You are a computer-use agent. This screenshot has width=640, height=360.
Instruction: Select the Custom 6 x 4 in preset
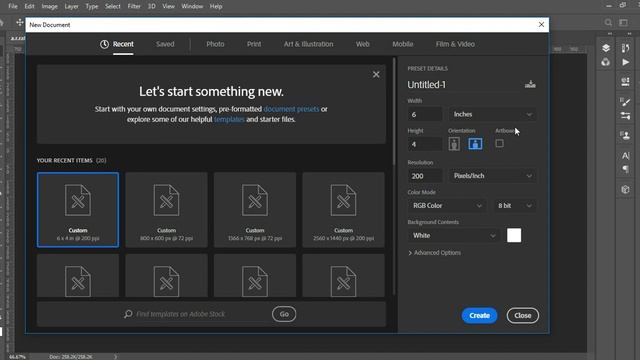pyautogui.click(x=78, y=210)
